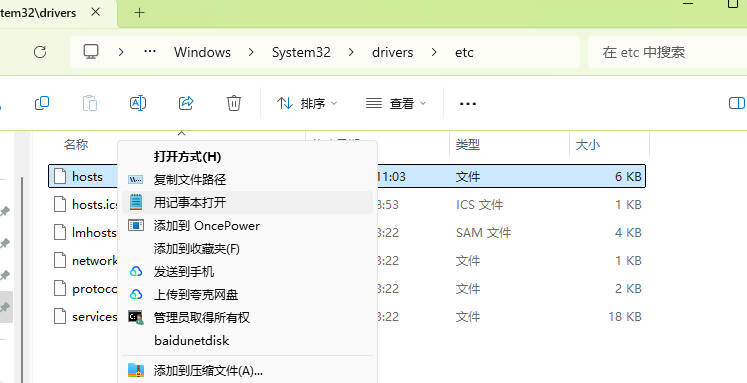Close the drivers tab
747x383 pixels.
click(95, 12)
